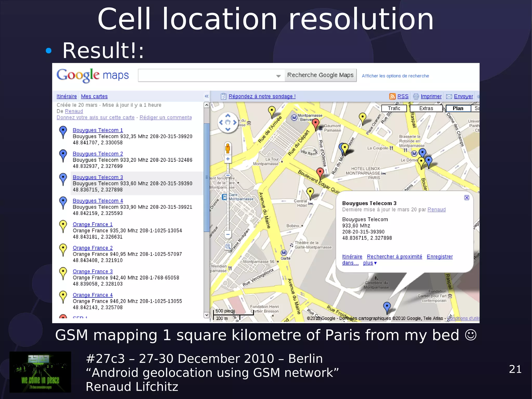Click the red marker near Gaumont Parnasse
The image size is (532, 399).
(x=315, y=125)
